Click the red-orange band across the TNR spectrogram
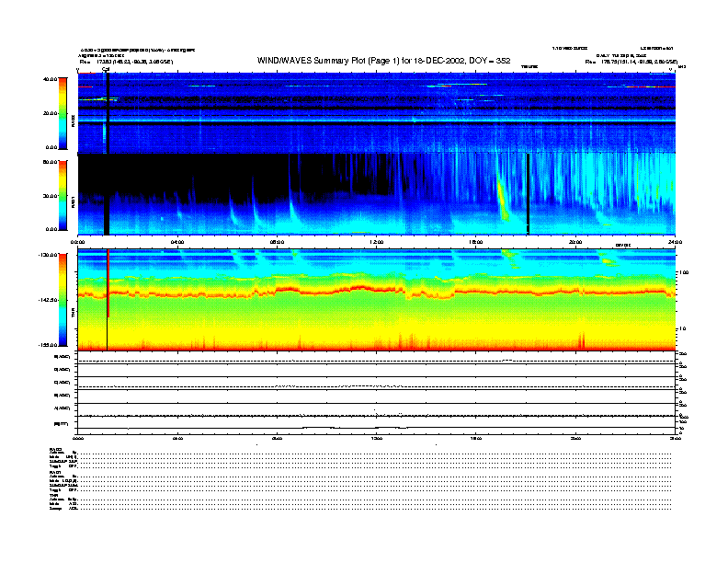Viewport: 728px width, 563px height. [x=377, y=292]
